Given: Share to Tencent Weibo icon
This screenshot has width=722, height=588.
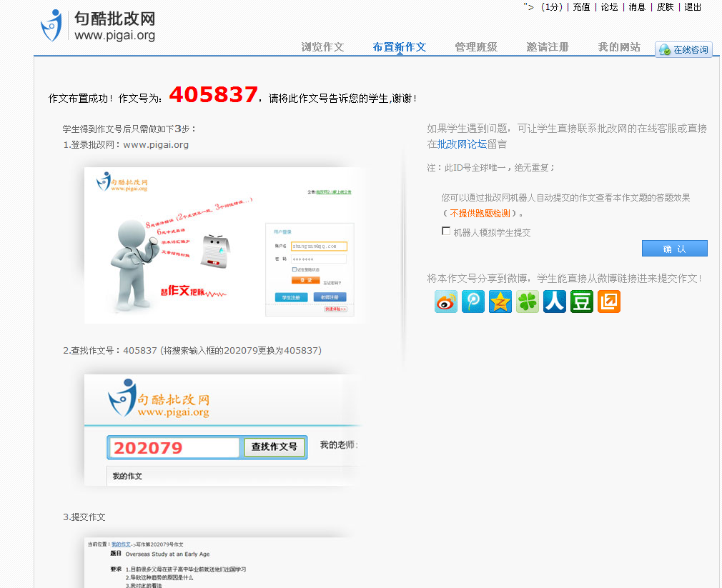Looking at the screenshot, I should coord(473,302).
